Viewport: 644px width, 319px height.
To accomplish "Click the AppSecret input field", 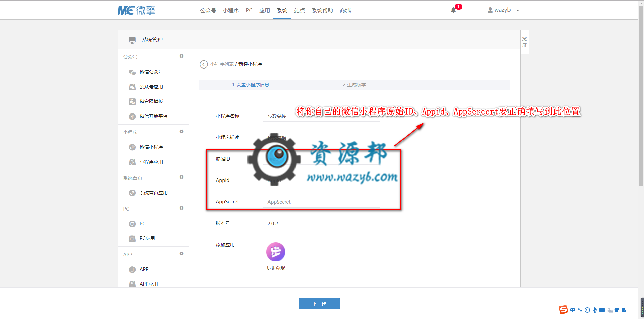I will click(321, 202).
